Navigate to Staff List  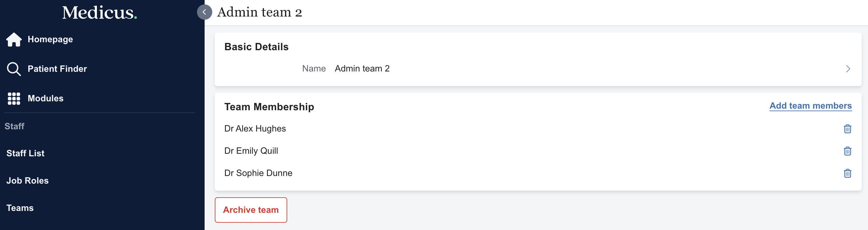(25, 153)
